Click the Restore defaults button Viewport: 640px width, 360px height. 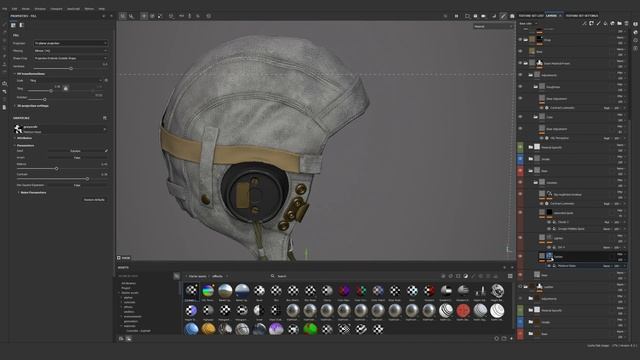click(94, 200)
